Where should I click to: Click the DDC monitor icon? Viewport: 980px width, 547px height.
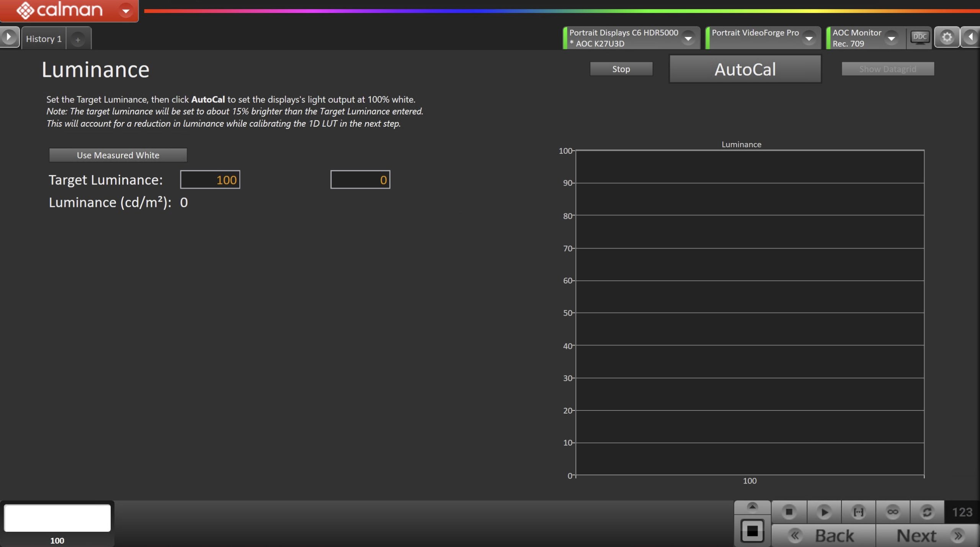pyautogui.click(x=920, y=37)
